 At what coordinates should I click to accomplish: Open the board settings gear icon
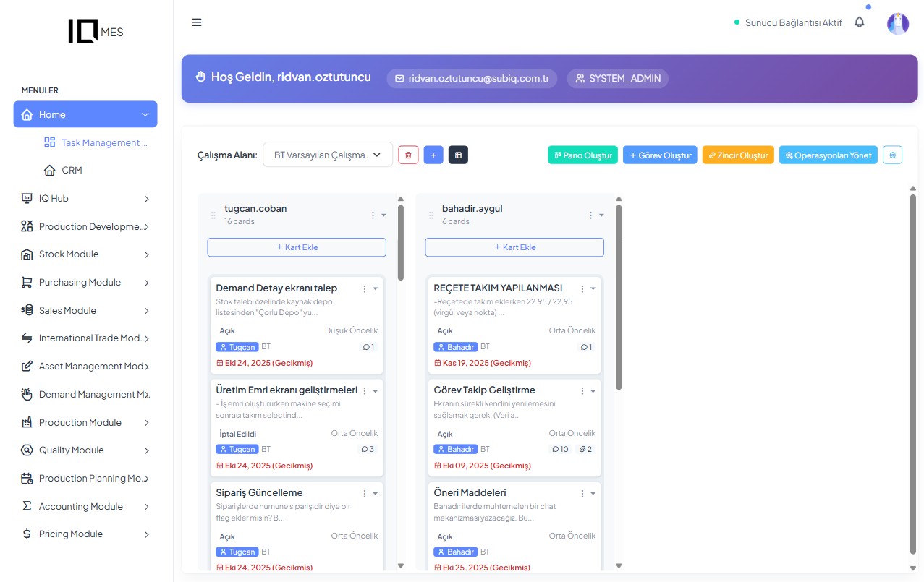[892, 155]
